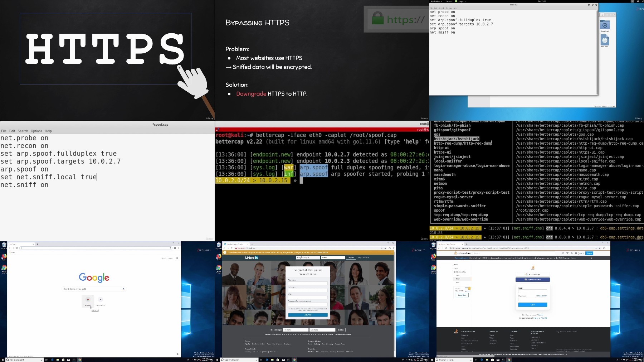The width and height of the screenshot is (644, 362).
Task: Click Search button in LinkedIn find colleague
Action: point(341,330)
